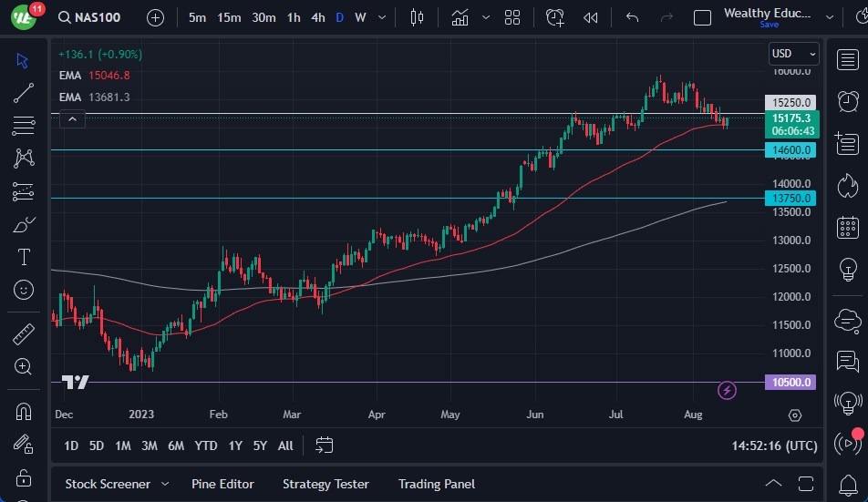Image resolution: width=868 pixels, height=502 pixels.
Task: Toggle lock all drawing tools
Action: click(24, 477)
